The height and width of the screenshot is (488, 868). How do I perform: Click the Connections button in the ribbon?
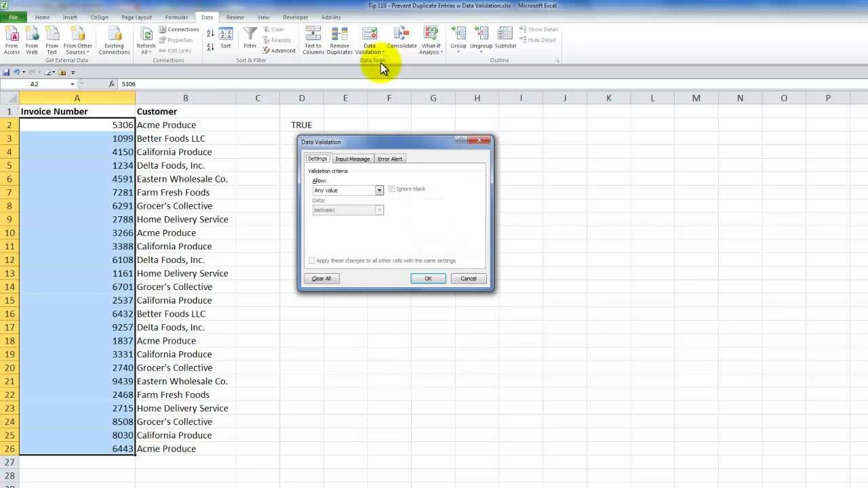pos(179,30)
